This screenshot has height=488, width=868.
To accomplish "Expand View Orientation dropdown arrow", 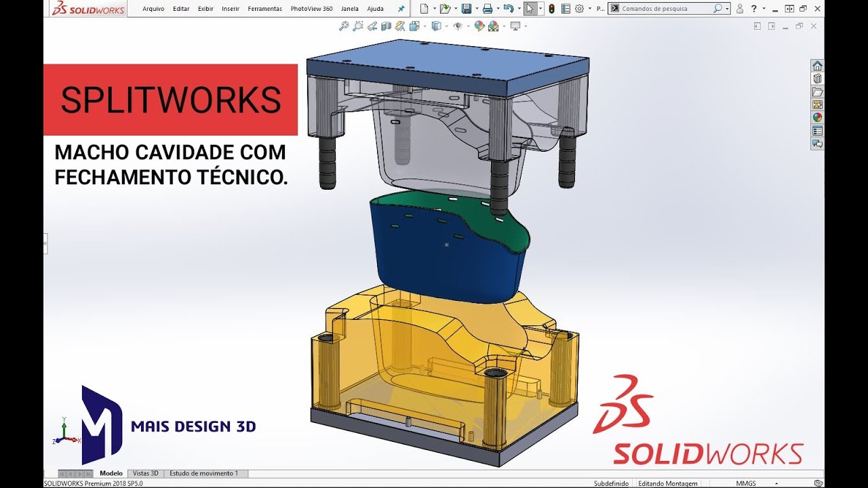I will click(x=425, y=26).
